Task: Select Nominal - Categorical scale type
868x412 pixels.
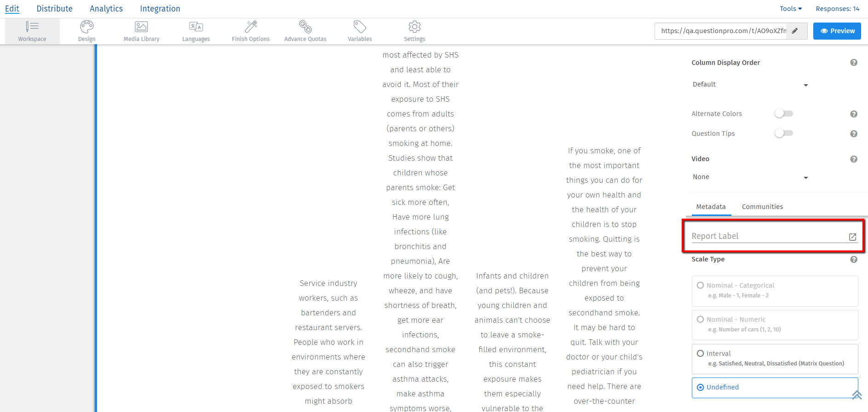Action: click(x=775, y=291)
